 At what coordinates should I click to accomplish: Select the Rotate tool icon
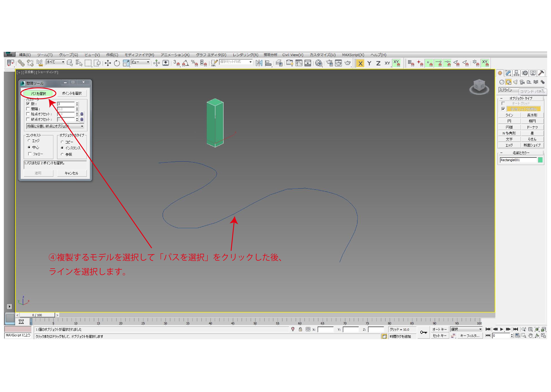(x=117, y=63)
